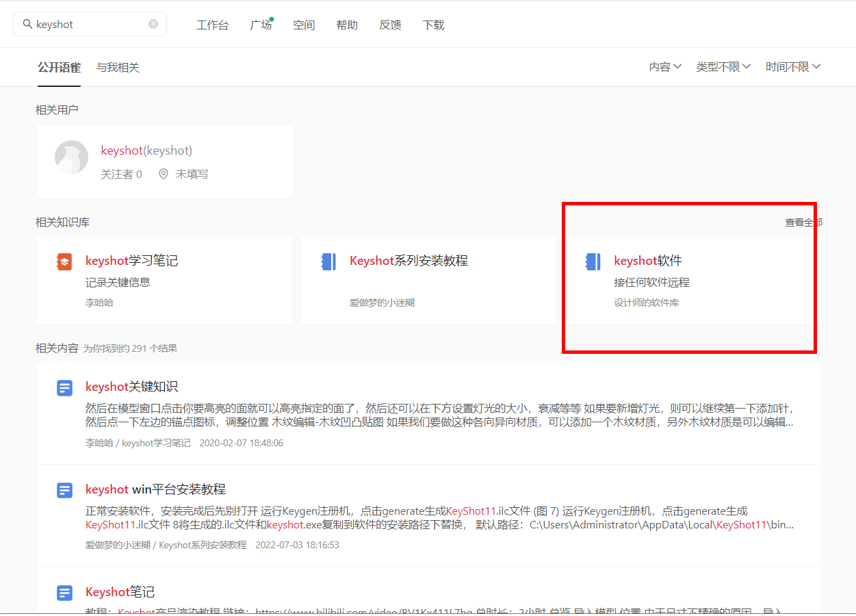Expand the 内容 filter dropdown
The image size is (856, 616).
click(x=665, y=66)
